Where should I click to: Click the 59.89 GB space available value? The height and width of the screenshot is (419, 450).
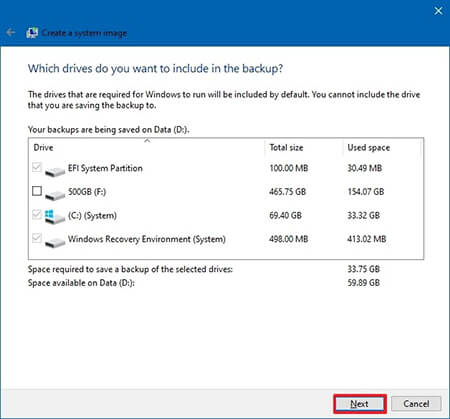click(364, 283)
